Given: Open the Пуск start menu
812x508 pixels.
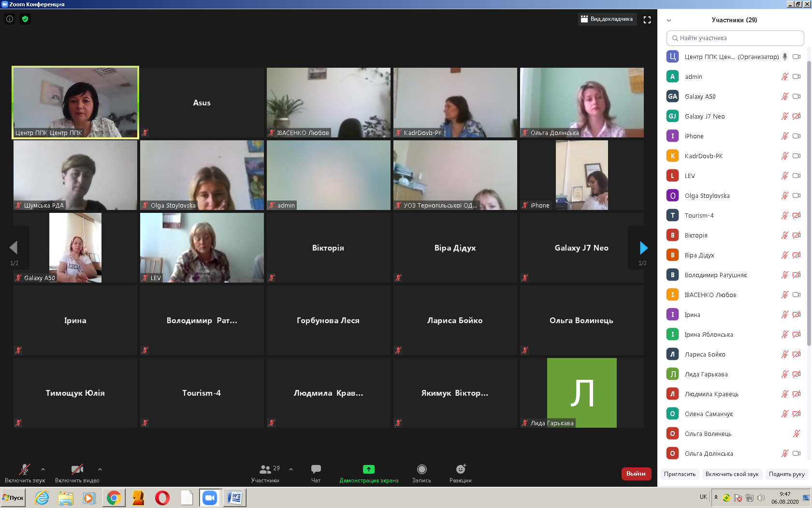Looking at the screenshot, I should (14, 497).
